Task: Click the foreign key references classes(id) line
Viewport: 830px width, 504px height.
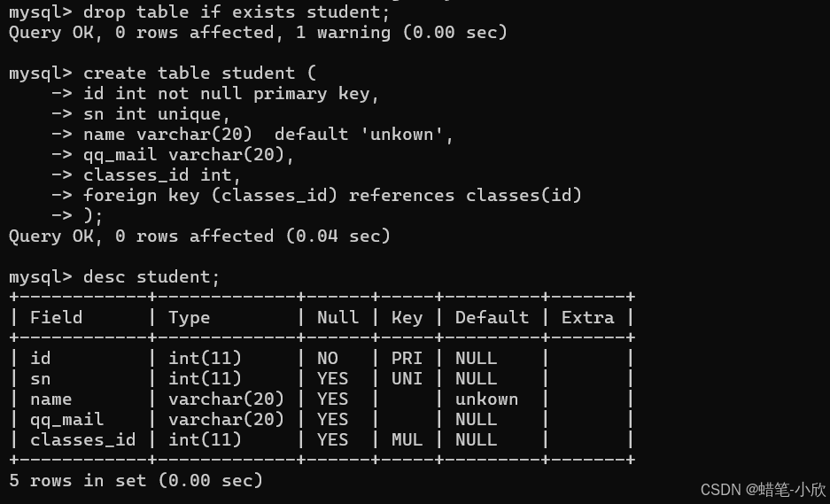Action: point(332,196)
